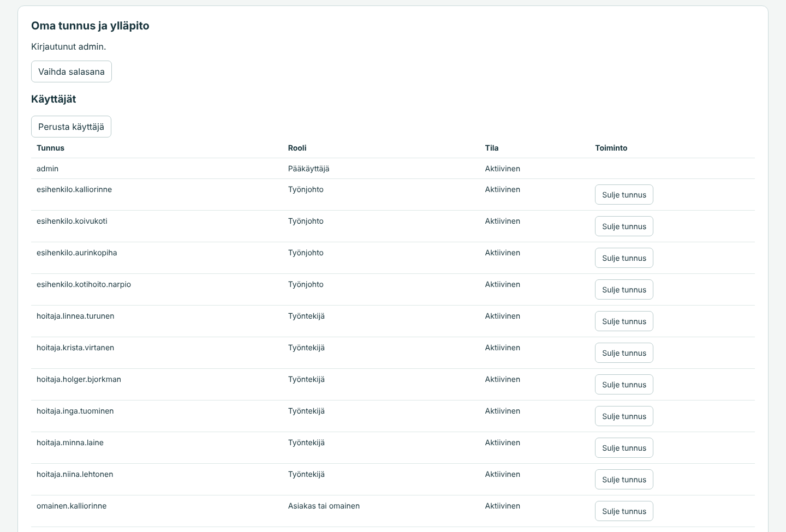The height and width of the screenshot is (532, 786).
Task: Select the admin username cell
Action: point(47,169)
